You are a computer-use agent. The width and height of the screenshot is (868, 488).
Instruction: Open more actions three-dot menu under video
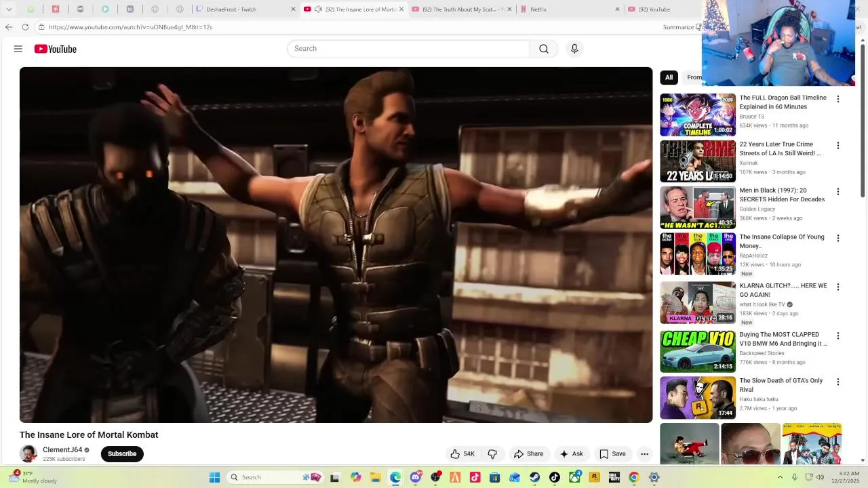tap(645, 454)
